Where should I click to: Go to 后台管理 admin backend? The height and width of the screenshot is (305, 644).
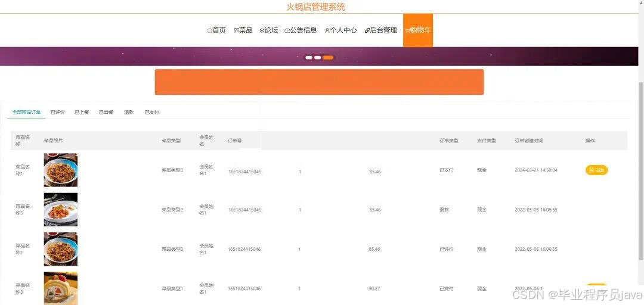tap(380, 30)
